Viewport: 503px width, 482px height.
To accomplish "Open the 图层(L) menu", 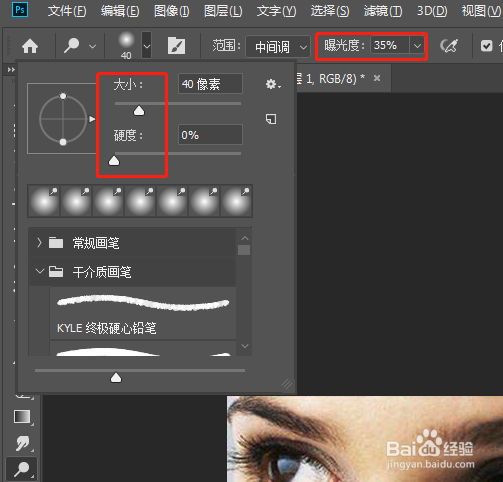I will point(223,11).
